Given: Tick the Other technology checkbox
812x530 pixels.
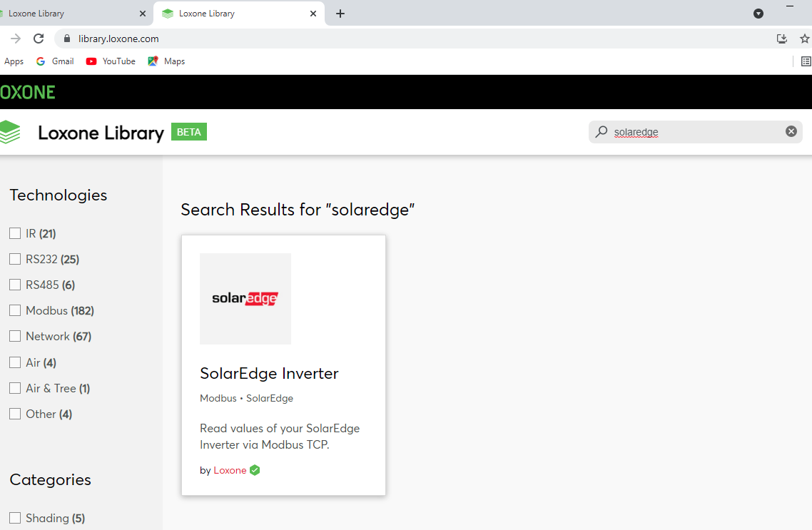Looking at the screenshot, I should pyautogui.click(x=15, y=414).
